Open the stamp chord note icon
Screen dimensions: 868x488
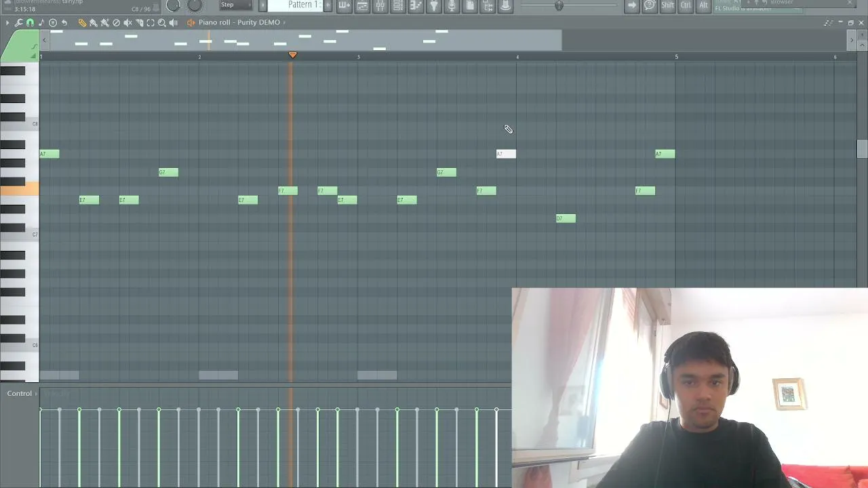[x=41, y=22]
